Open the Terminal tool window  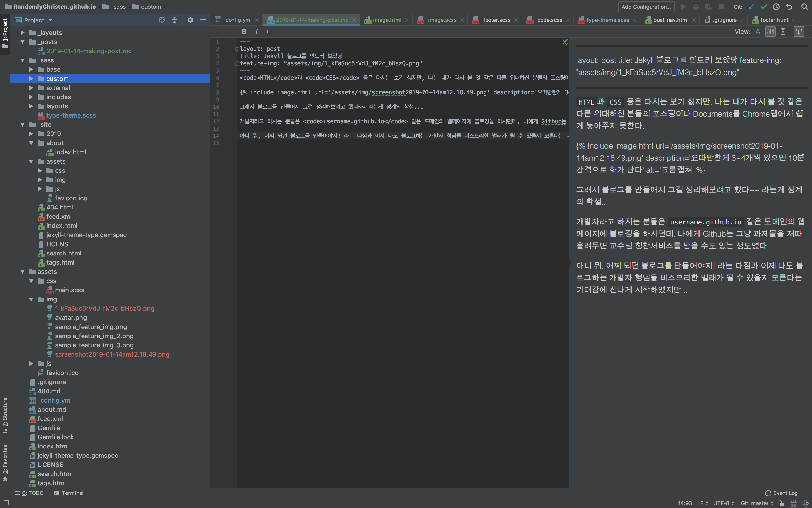point(68,493)
